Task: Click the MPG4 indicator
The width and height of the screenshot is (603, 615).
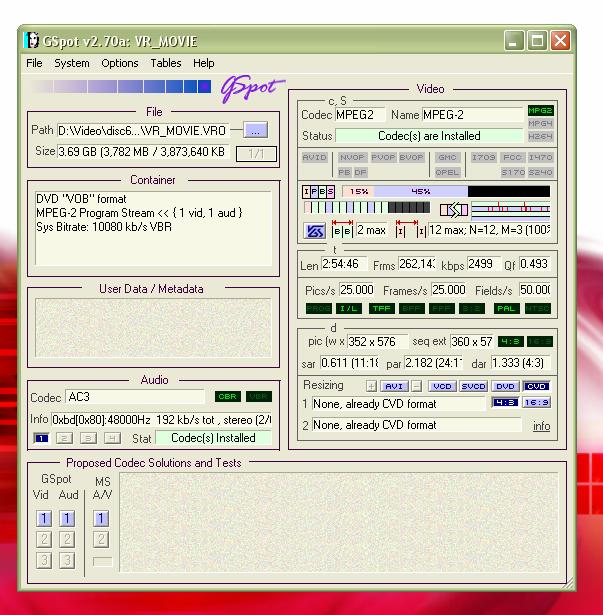Action: tap(541, 124)
